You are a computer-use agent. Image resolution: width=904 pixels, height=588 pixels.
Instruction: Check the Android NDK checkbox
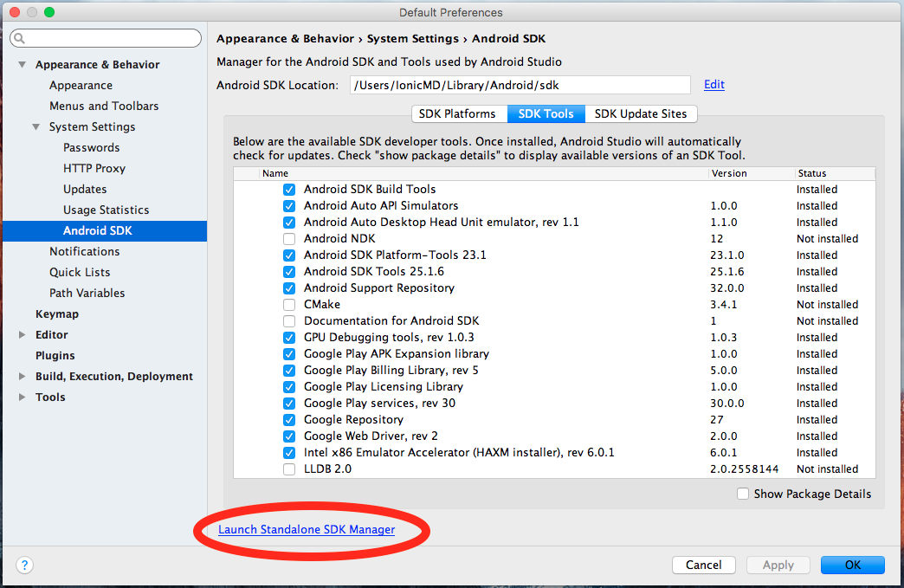point(289,238)
